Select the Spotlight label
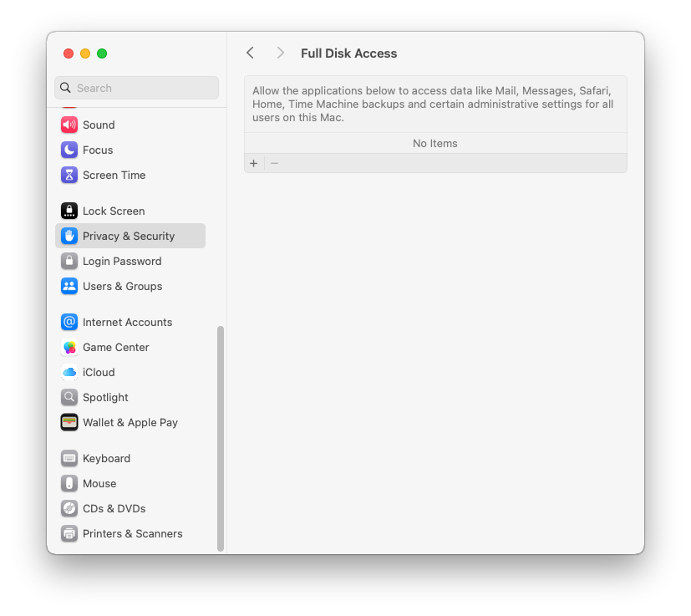The image size is (691, 616). pos(105,397)
